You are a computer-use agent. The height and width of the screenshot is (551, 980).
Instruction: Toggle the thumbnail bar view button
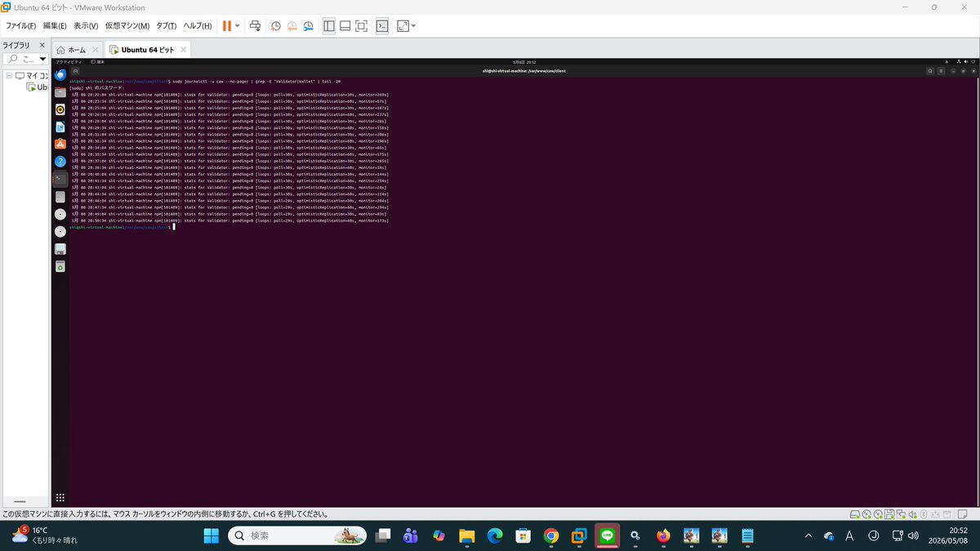click(x=345, y=26)
